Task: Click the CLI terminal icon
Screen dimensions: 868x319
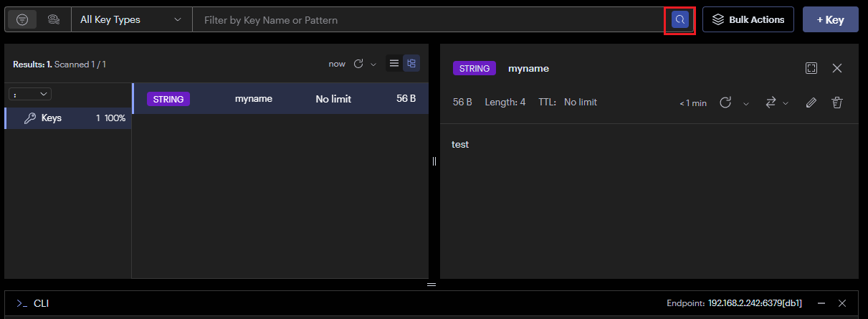Action: click(22, 303)
